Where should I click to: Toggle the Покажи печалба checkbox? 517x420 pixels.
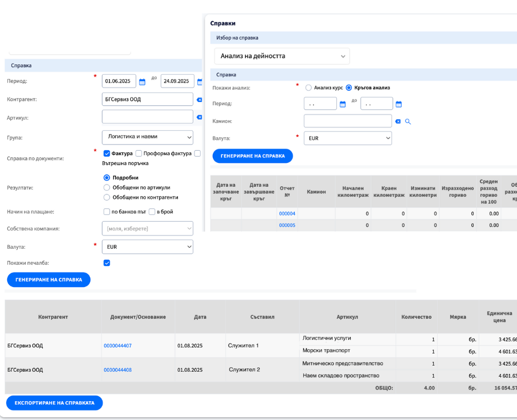[107, 263]
